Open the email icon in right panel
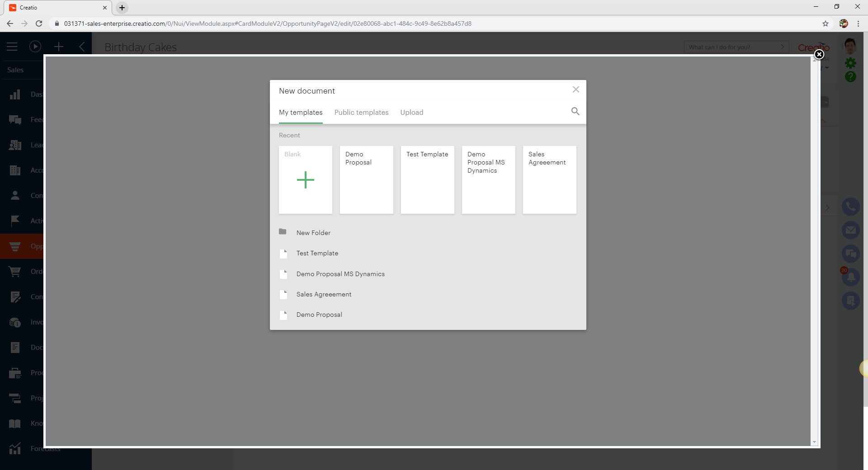This screenshot has height=470, width=868. click(850, 230)
